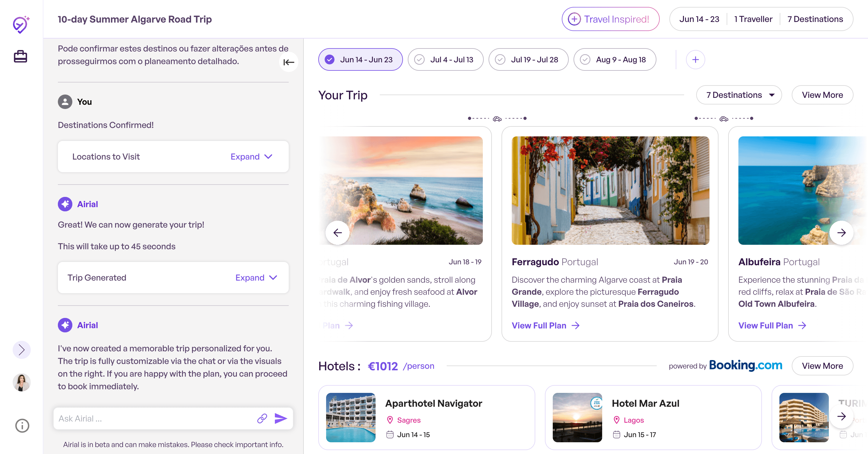
Task: Go to next destination card arrow
Action: click(841, 232)
